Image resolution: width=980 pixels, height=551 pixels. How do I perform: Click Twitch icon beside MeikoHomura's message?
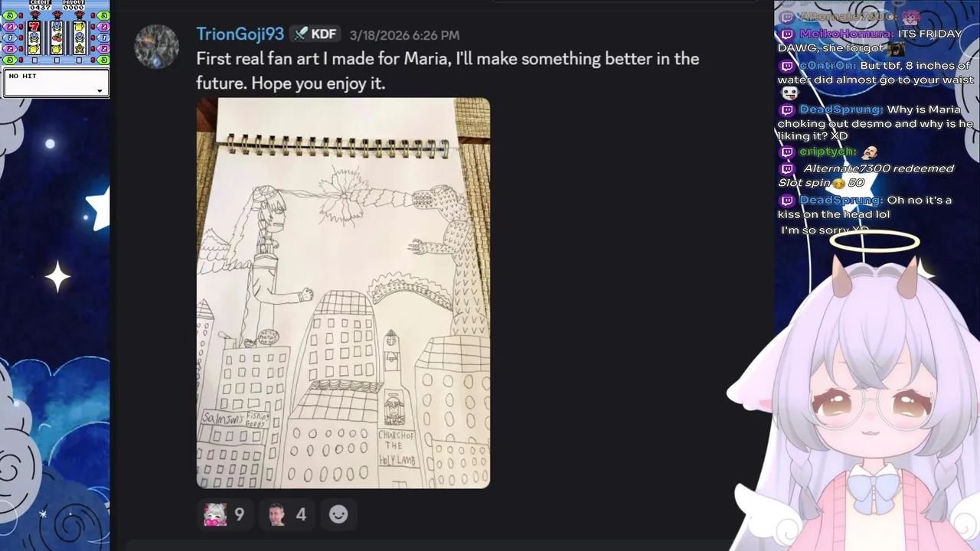point(787,34)
